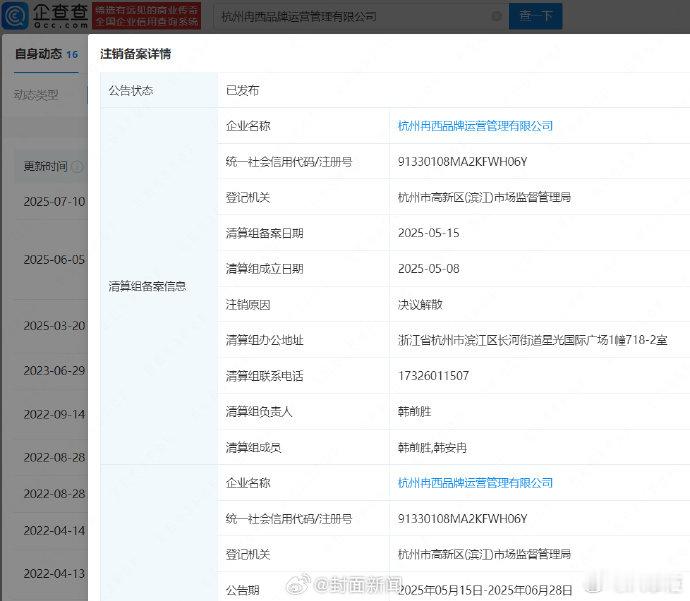
Task: Click the phone number 17326011507
Action: [433, 376]
